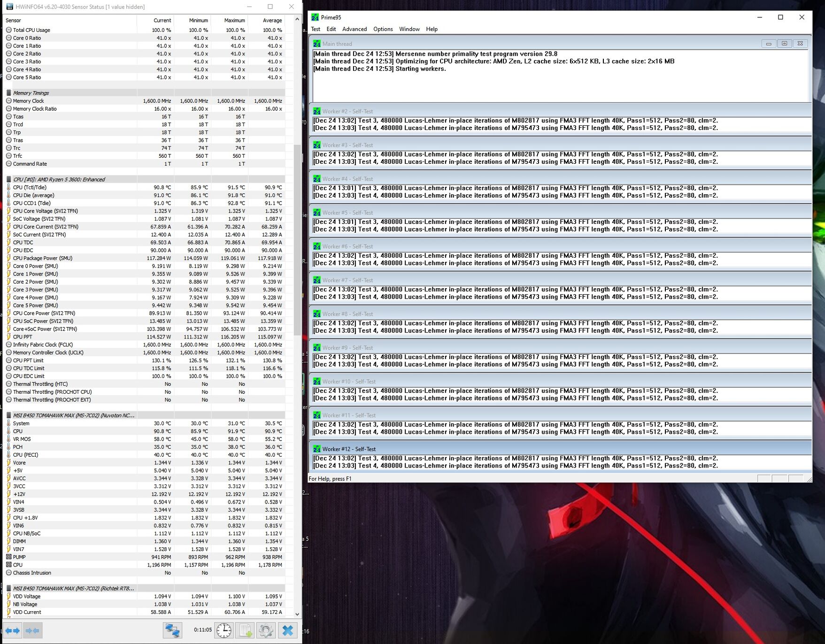
Task: Click the Current column header
Action: tap(155, 20)
